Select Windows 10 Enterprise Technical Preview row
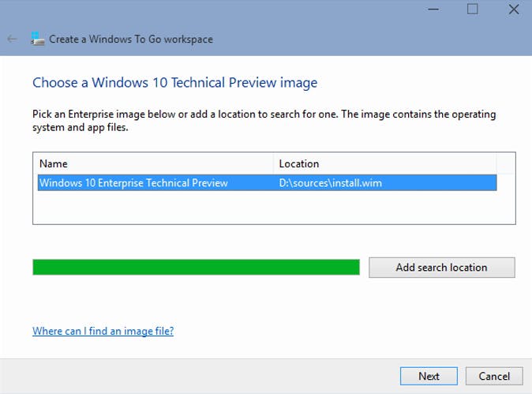 click(267, 183)
